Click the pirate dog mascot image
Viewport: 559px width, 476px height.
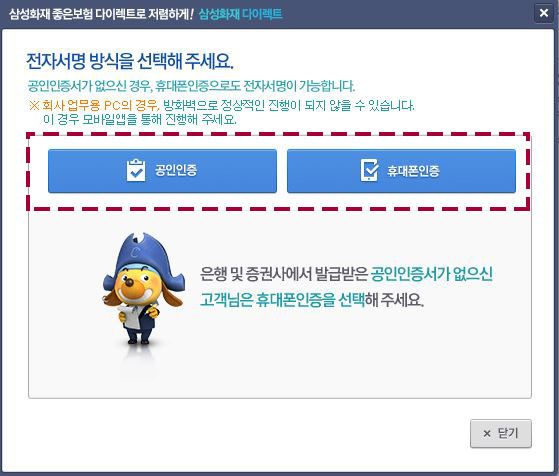click(144, 289)
